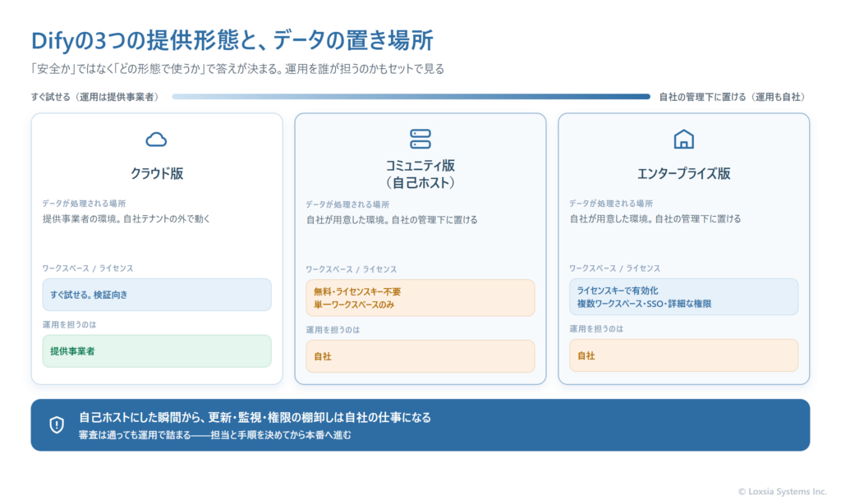Click '運用を担うのは' label in クラウド版 card
Screen dimensions: 841x504
(69, 324)
